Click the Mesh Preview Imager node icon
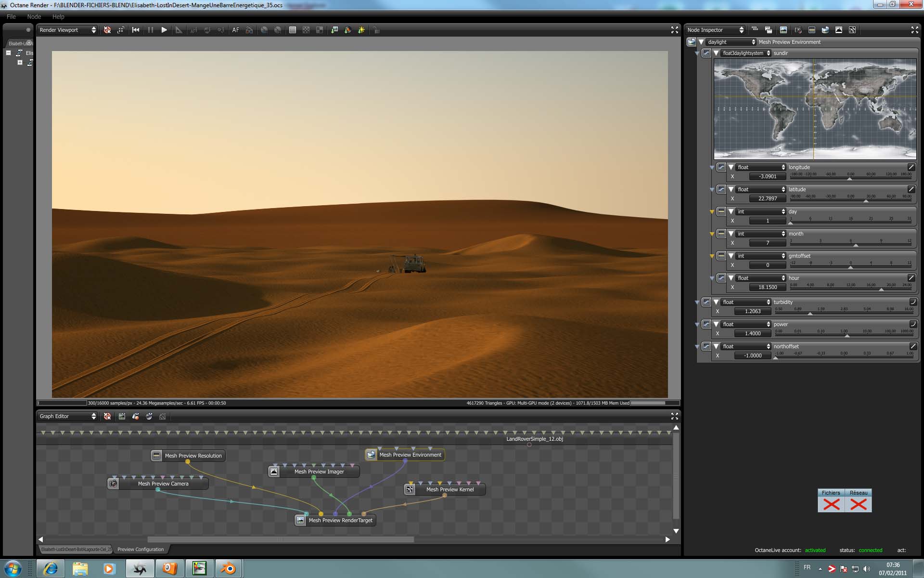The image size is (924, 578). [274, 472]
